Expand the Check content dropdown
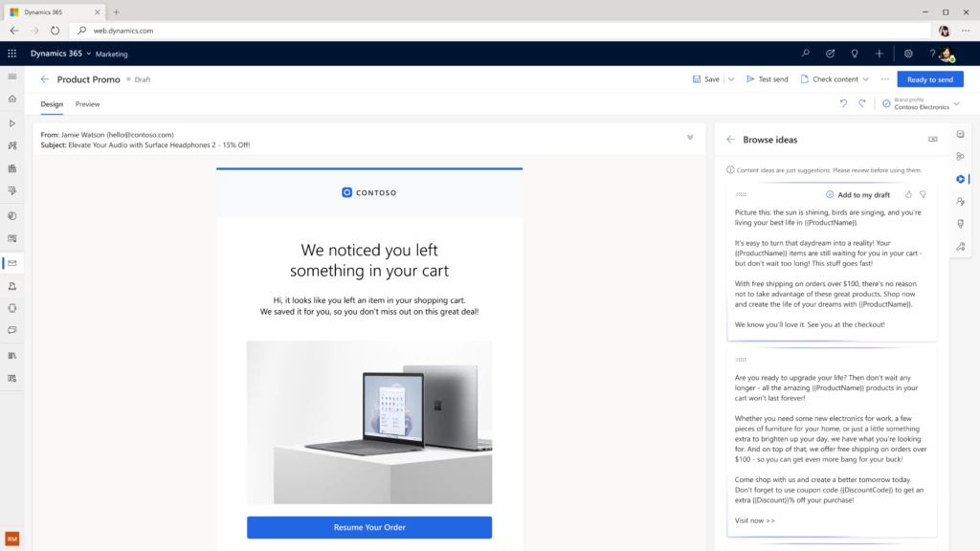The image size is (980, 551). (864, 79)
